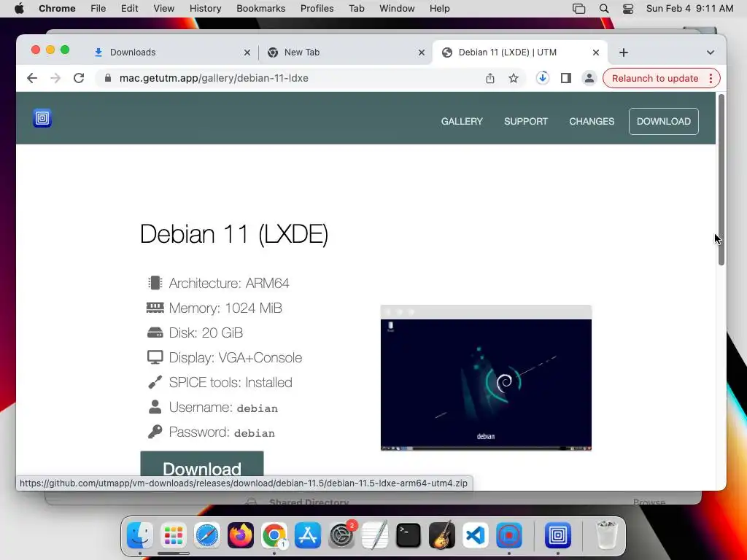Open Visual Studio Code from the Dock
Screen dimensions: 747x560
(x=476, y=535)
